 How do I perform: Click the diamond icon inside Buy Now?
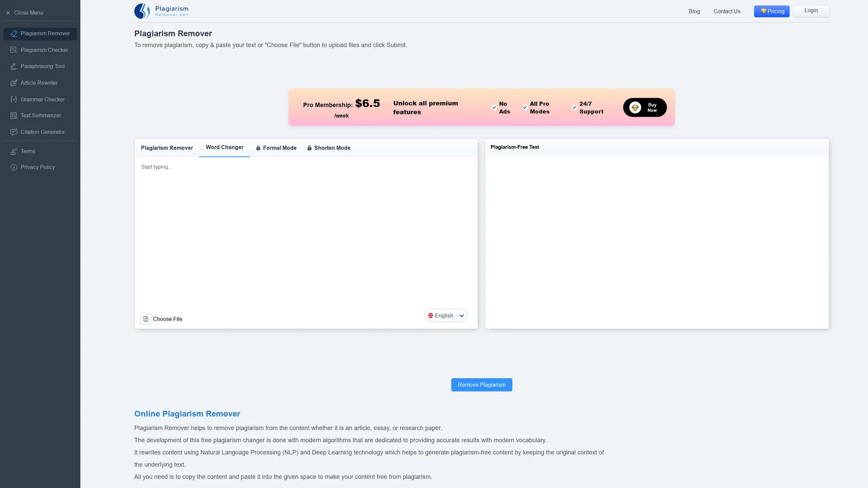pyautogui.click(x=635, y=108)
